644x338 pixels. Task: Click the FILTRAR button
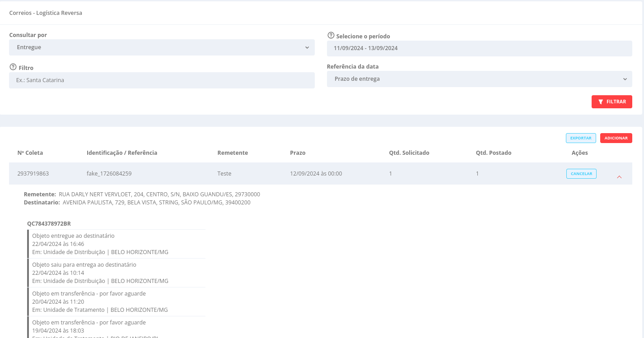(612, 102)
